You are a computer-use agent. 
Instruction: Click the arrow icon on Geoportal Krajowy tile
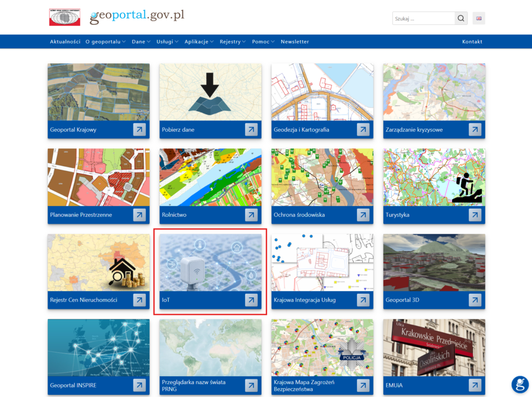pyautogui.click(x=139, y=130)
